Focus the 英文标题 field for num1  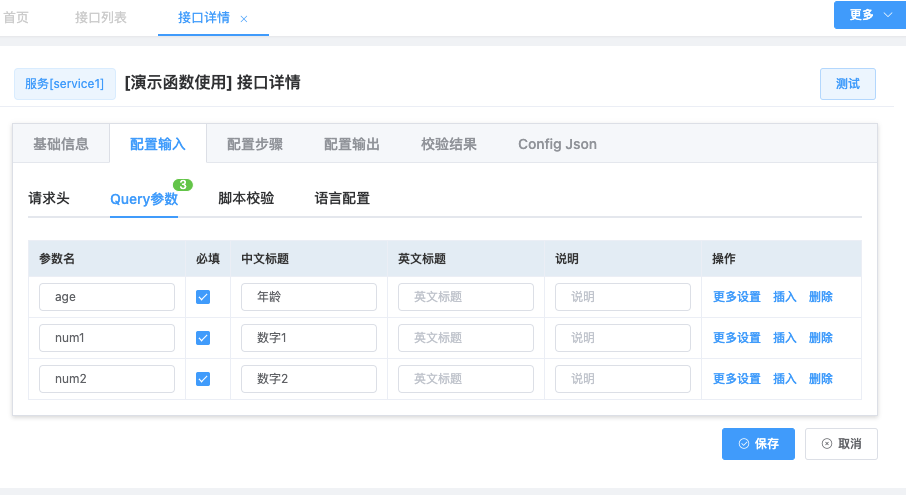pyautogui.click(x=465, y=338)
